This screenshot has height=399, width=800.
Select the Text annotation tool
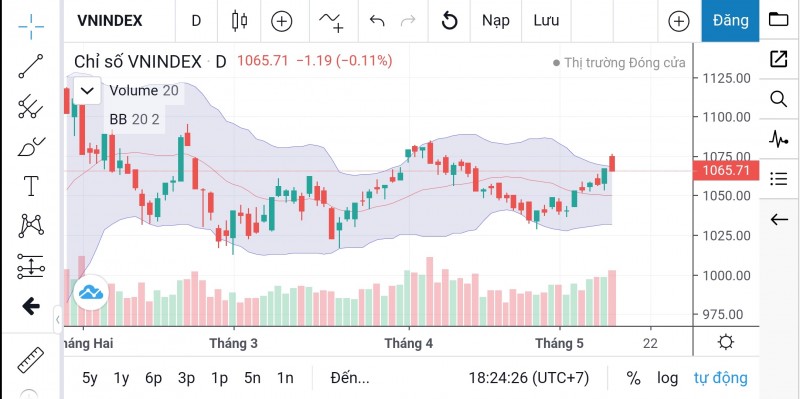tap(31, 186)
